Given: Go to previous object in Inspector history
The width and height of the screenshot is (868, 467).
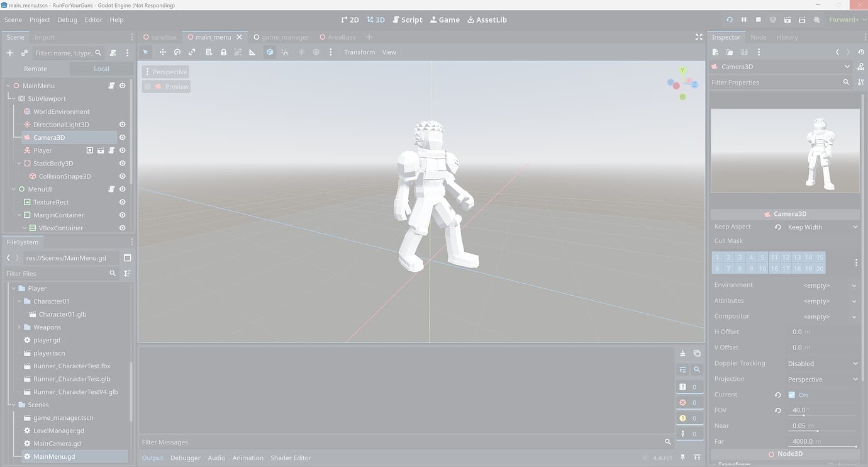Looking at the screenshot, I should tap(837, 52).
